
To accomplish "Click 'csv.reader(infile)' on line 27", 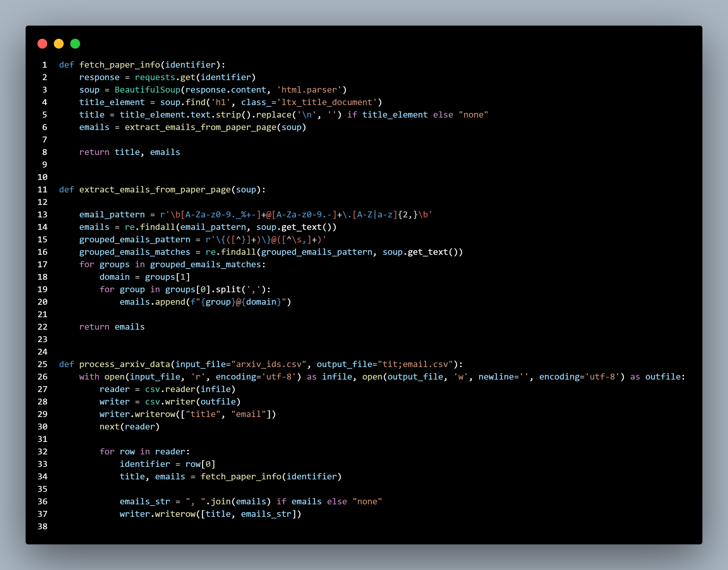I will (190, 389).
